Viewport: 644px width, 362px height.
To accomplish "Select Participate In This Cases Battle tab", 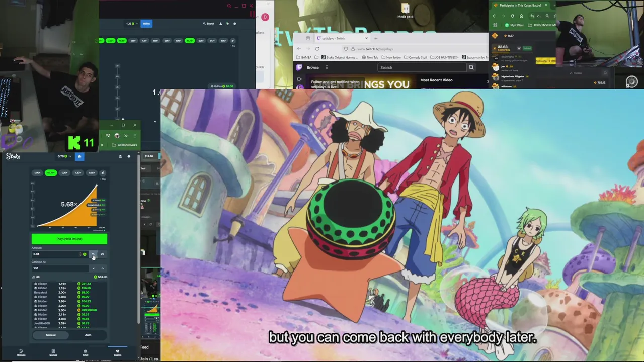I will [x=521, y=5].
